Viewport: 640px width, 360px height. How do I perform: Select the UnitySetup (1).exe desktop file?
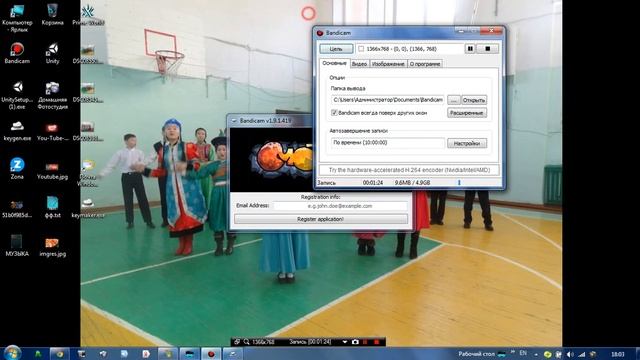click(x=17, y=95)
